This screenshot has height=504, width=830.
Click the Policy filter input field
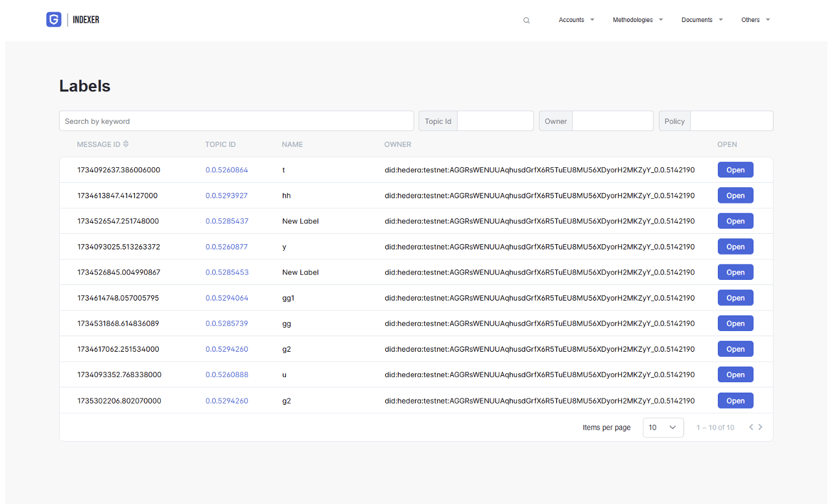point(731,121)
